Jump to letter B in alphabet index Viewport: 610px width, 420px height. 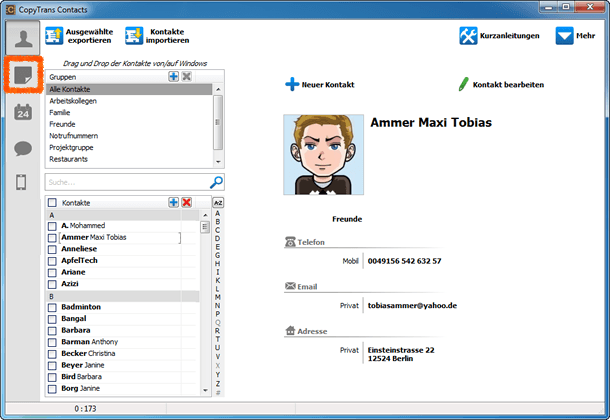point(217,222)
